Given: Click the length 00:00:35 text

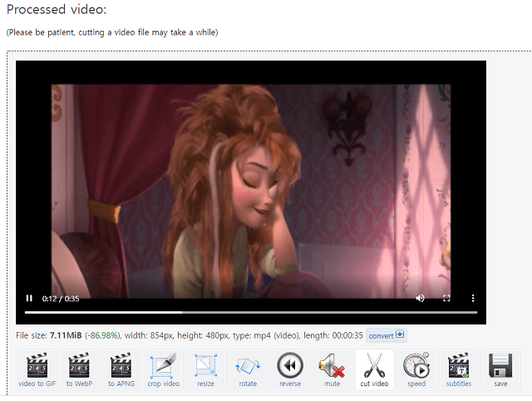Looking at the screenshot, I should pyautogui.click(x=333, y=335).
